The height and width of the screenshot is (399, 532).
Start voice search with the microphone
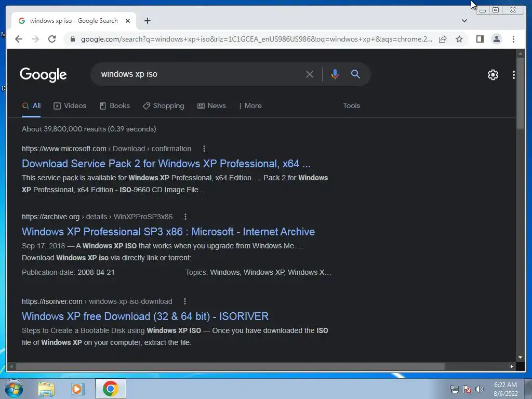tap(335, 74)
